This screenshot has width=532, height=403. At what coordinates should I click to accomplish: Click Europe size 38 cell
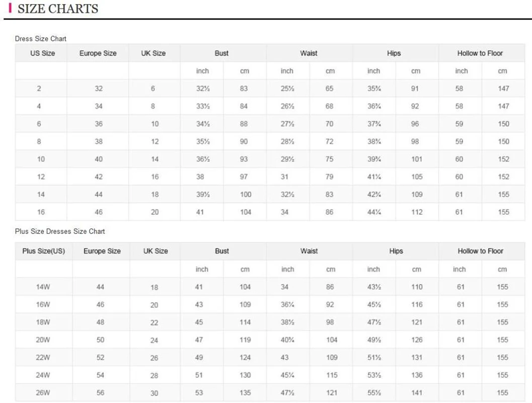(99, 142)
